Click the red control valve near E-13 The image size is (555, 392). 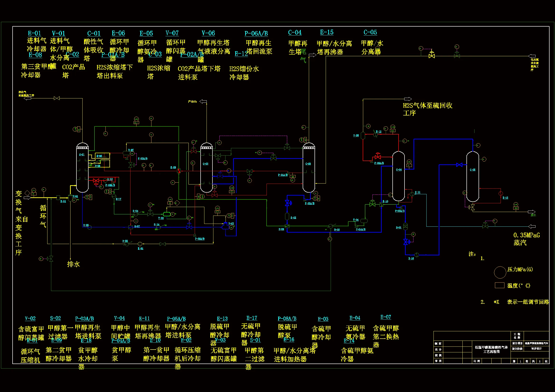(96, 181)
